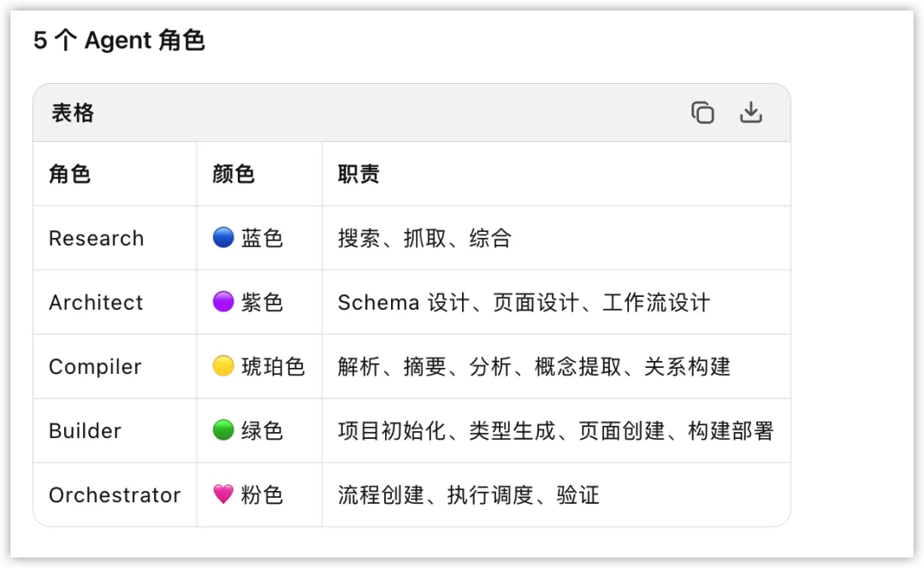Click the copy table icon
The image size is (924, 568).
click(702, 113)
